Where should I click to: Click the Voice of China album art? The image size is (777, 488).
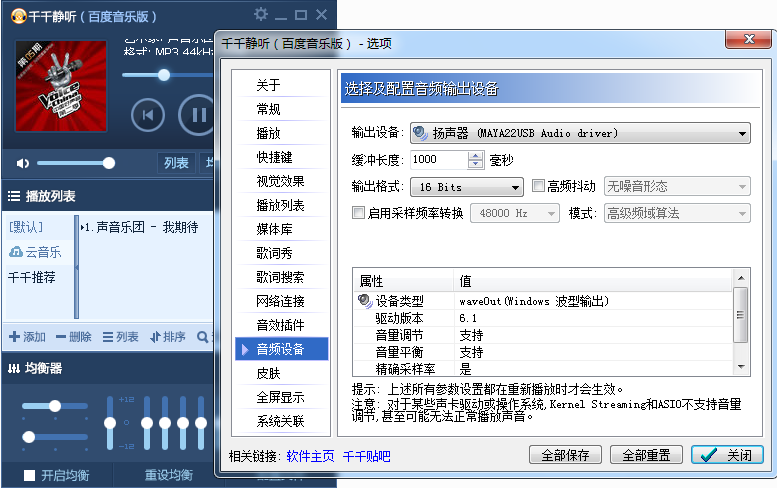click(x=61, y=86)
